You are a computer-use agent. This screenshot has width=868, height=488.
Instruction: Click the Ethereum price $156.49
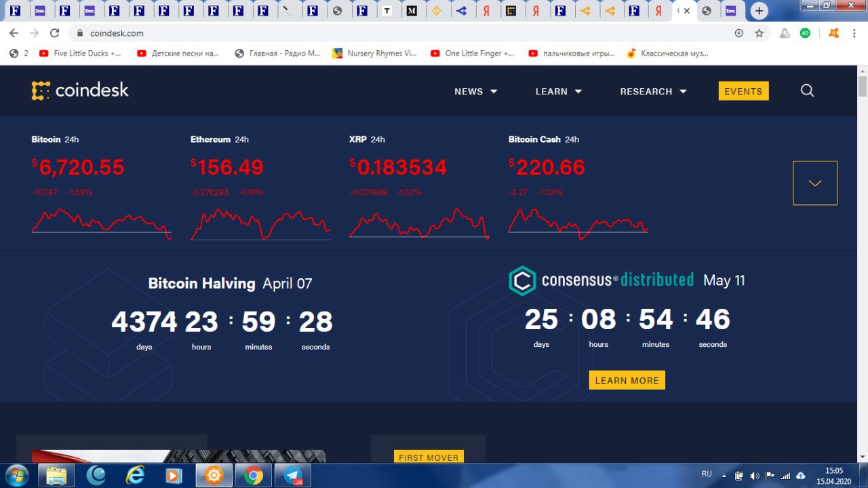pos(227,167)
